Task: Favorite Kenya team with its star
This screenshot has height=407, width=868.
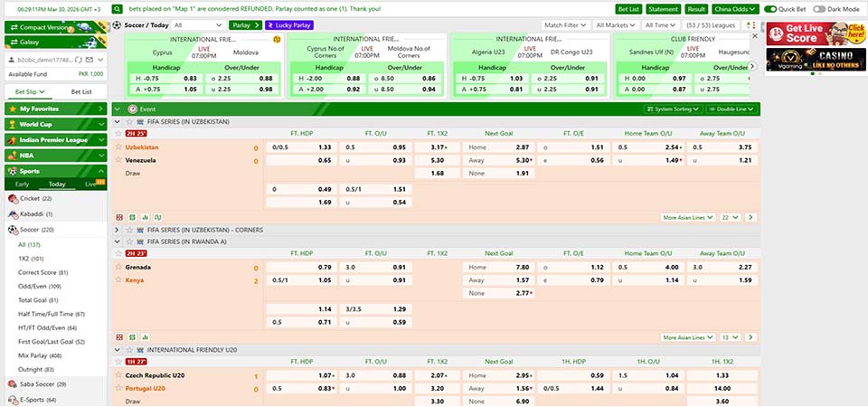Action: [118, 279]
